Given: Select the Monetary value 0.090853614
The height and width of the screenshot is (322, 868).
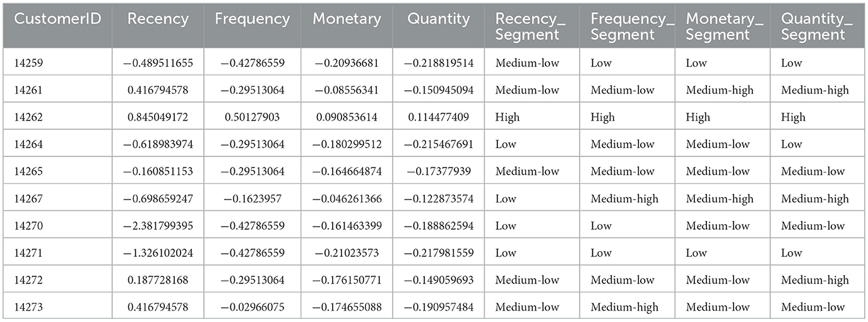Looking at the screenshot, I should [x=347, y=117].
